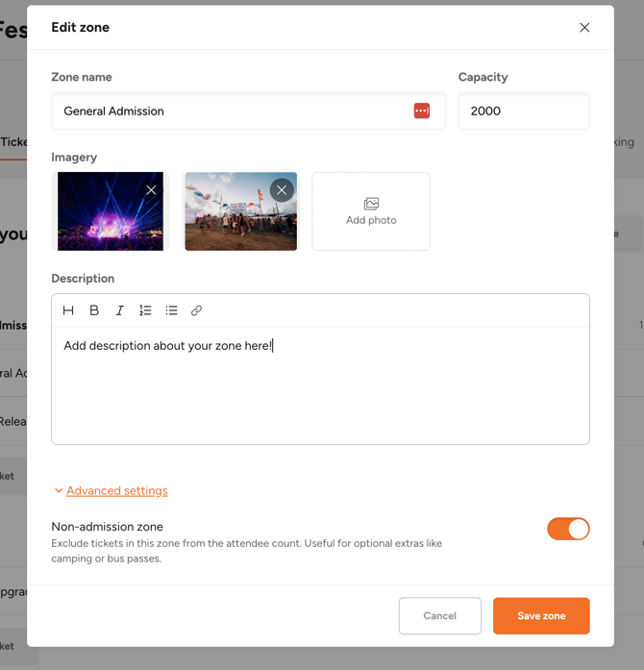The width and height of the screenshot is (644, 670).
Task: Toggle bold formatting in description
Action: pyautogui.click(x=94, y=310)
